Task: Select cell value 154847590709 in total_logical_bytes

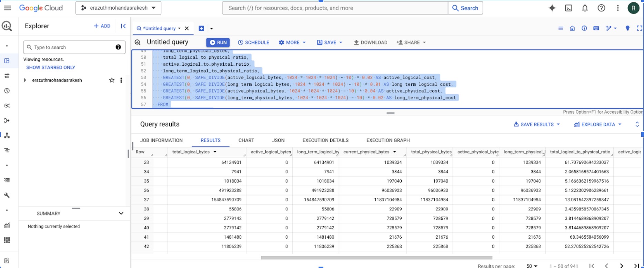Action: (226, 200)
